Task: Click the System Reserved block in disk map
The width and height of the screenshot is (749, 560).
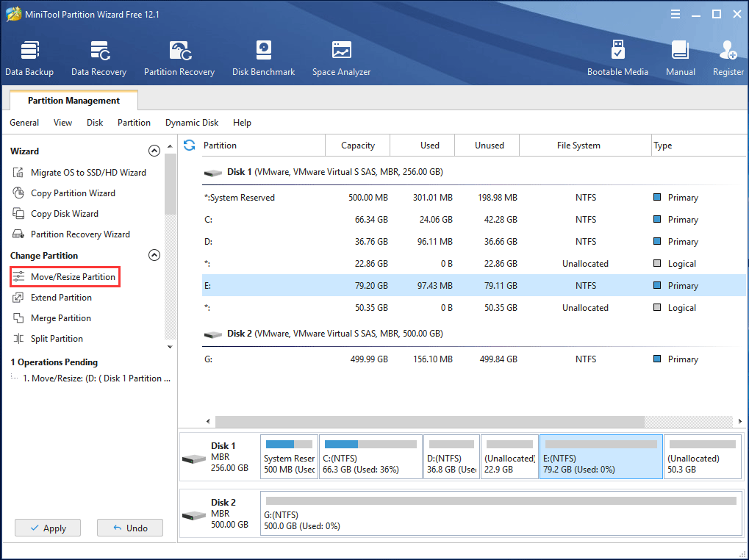Action: pyautogui.click(x=289, y=457)
